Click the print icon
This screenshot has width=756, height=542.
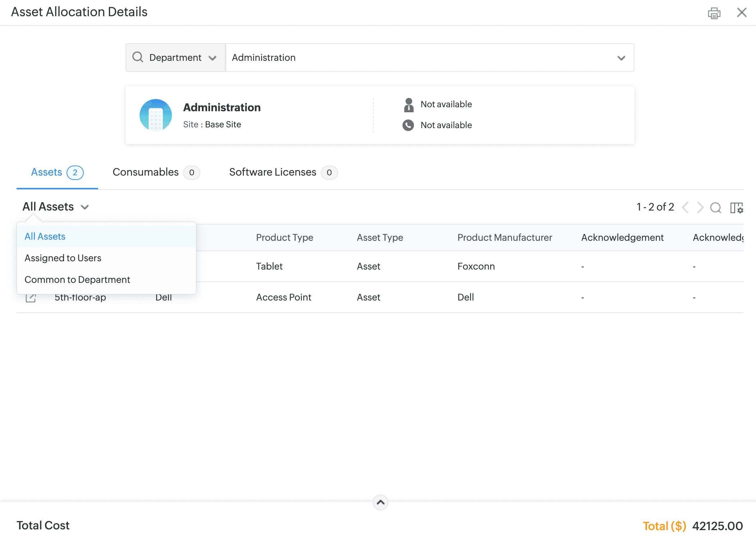click(714, 13)
